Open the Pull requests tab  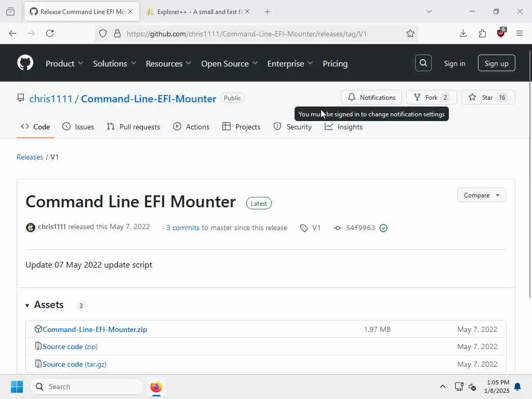click(x=134, y=127)
